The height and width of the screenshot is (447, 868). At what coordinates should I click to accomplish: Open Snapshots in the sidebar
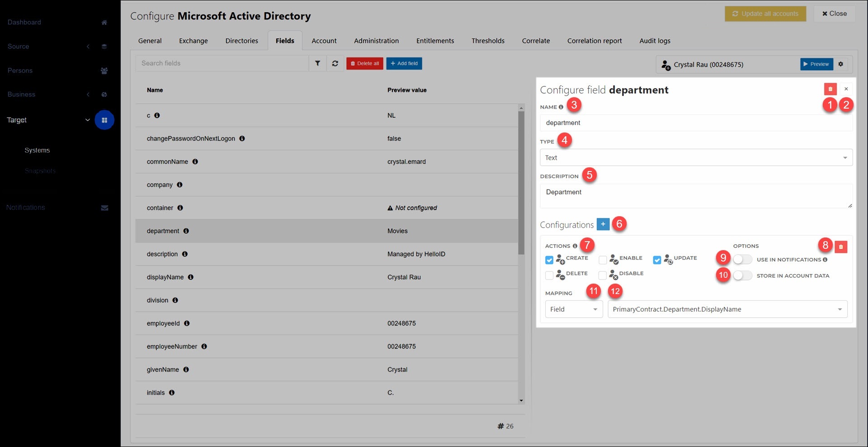(x=40, y=171)
